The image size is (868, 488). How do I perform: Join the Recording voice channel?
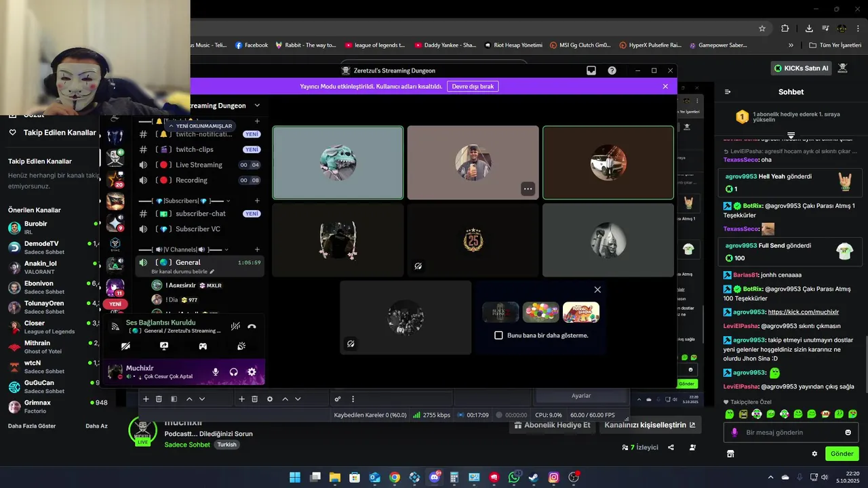[x=200, y=180]
